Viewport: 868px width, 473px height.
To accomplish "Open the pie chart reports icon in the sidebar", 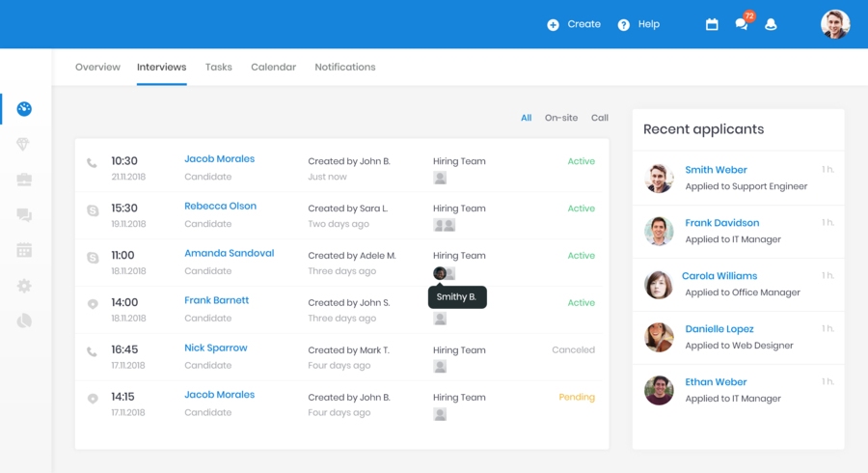I will [x=25, y=320].
